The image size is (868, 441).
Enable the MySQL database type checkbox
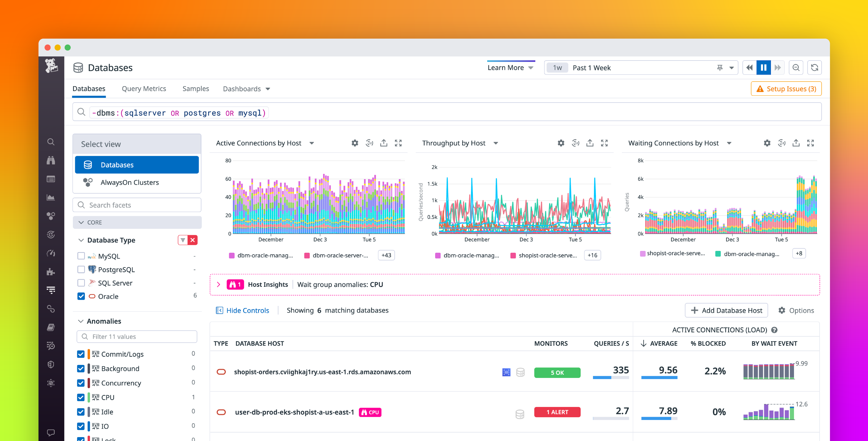[x=81, y=256]
